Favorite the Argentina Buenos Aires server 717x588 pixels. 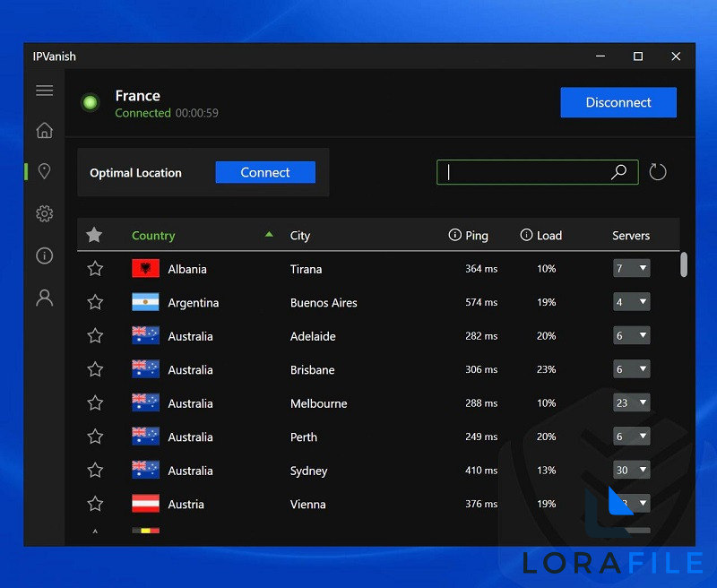(95, 302)
